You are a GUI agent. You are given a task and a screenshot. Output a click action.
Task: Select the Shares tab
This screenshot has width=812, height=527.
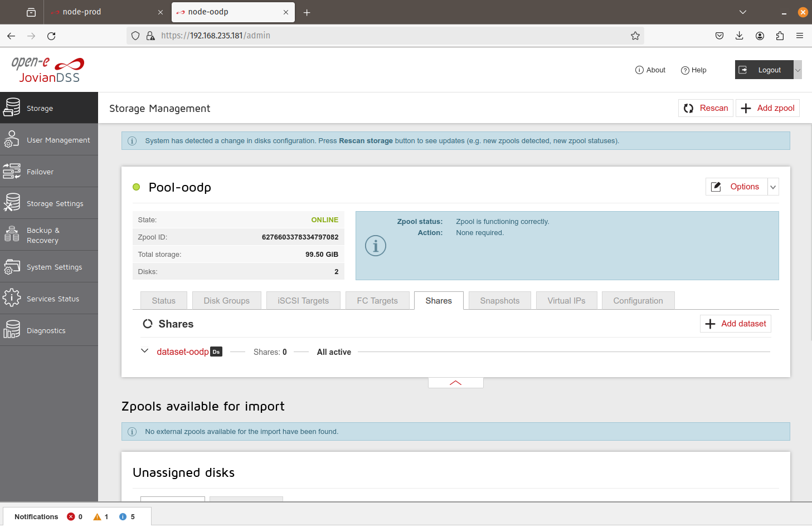[439, 301]
